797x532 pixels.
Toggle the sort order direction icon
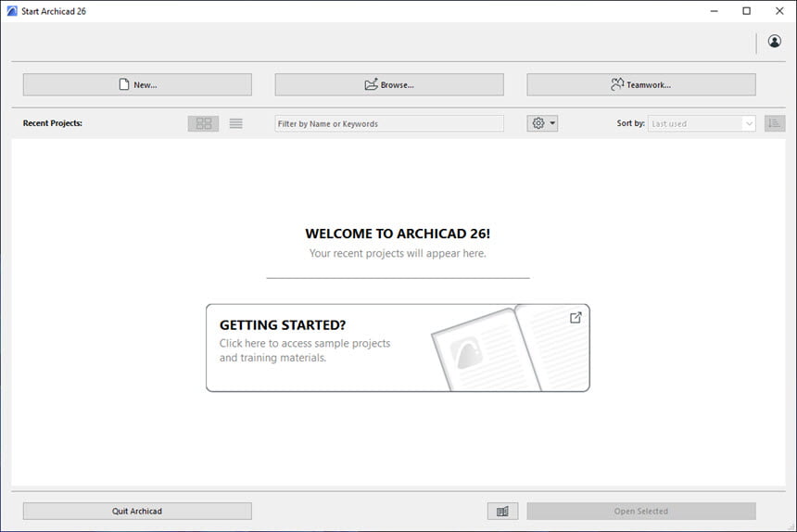[x=775, y=123]
